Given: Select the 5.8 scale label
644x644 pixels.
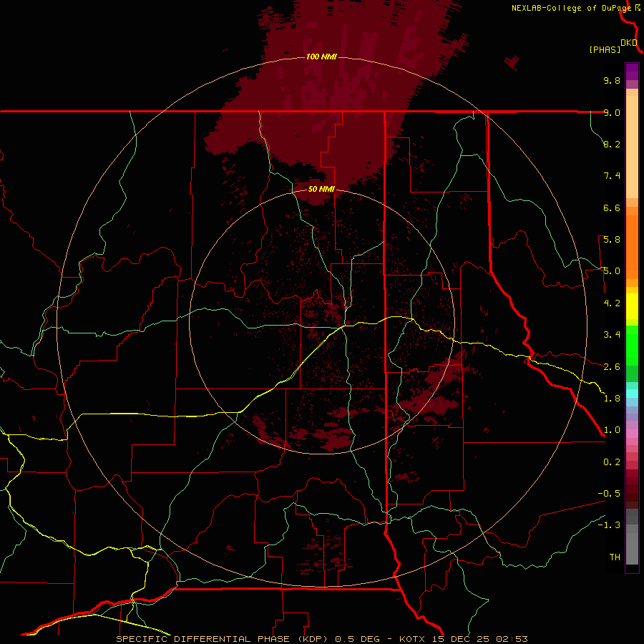Looking at the screenshot, I should click(612, 240).
